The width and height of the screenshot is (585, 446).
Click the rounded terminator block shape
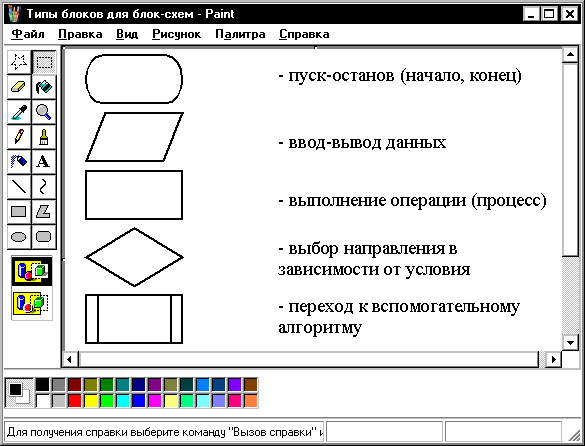134,79
